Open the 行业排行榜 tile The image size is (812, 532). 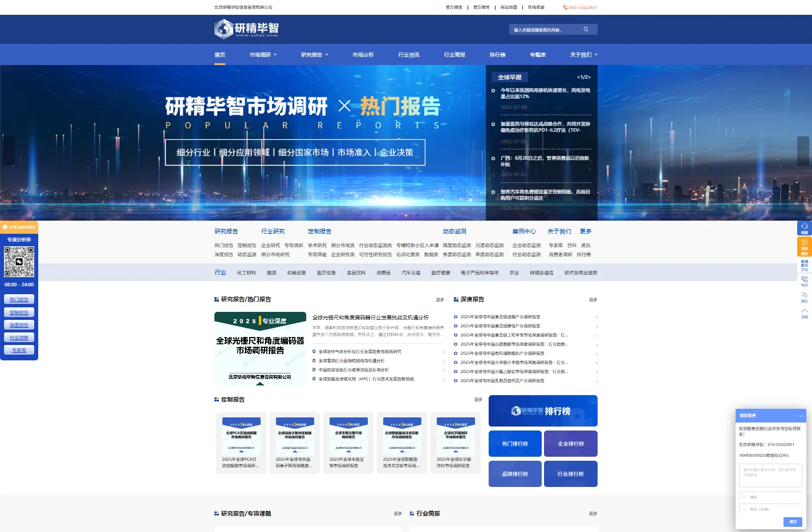click(x=570, y=474)
